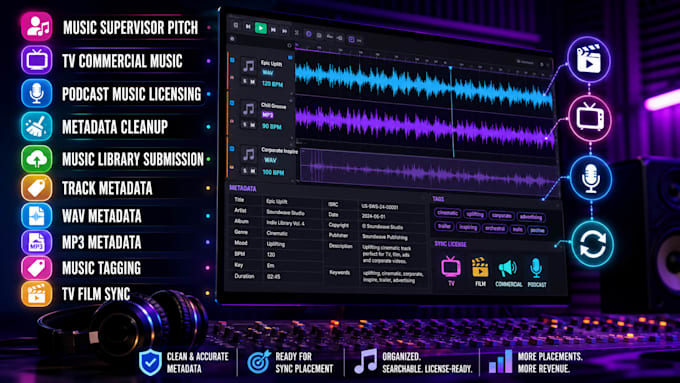Click the inspiring tag chip

[x=468, y=227]
